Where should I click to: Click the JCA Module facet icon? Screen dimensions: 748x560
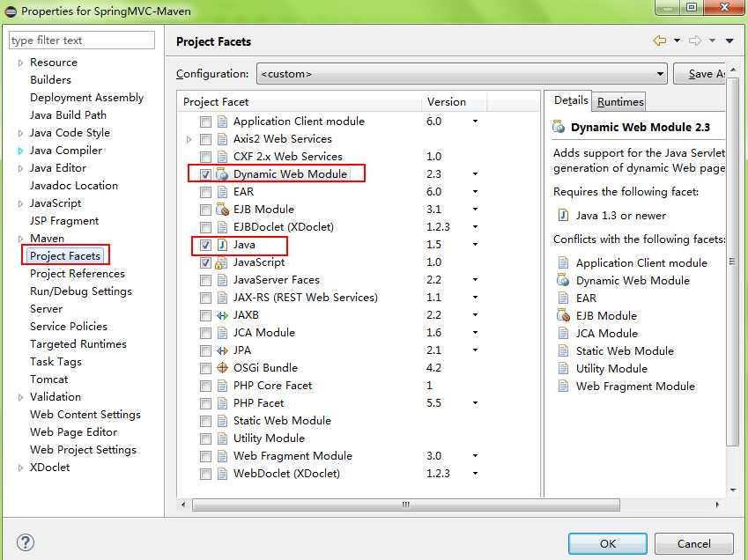222,333
